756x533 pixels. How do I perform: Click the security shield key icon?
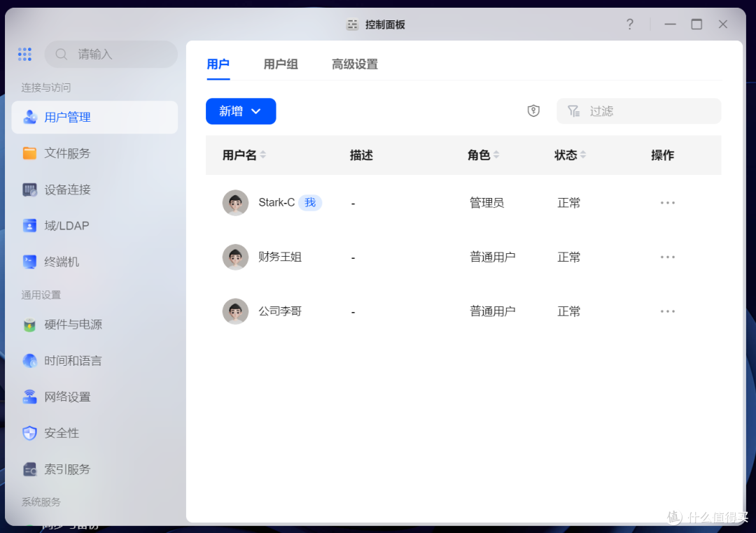point(533,111)
